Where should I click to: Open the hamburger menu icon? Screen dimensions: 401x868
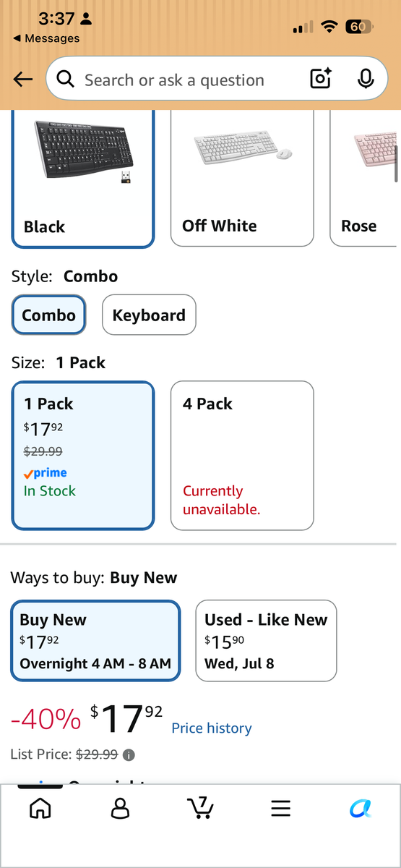[x=281, y=808]
